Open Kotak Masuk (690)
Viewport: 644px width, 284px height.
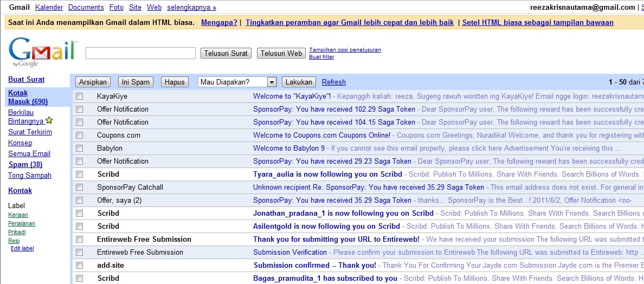28,97
